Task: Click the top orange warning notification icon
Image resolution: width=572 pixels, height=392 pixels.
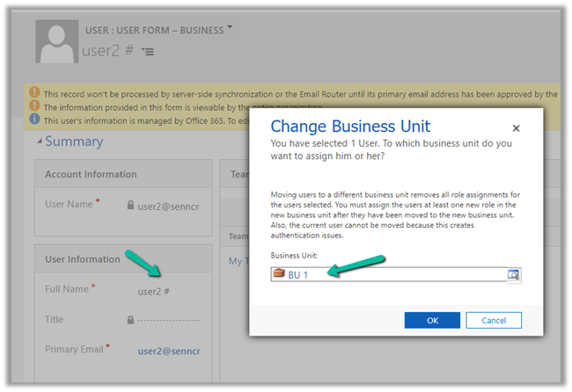Action: click(34, 93)
